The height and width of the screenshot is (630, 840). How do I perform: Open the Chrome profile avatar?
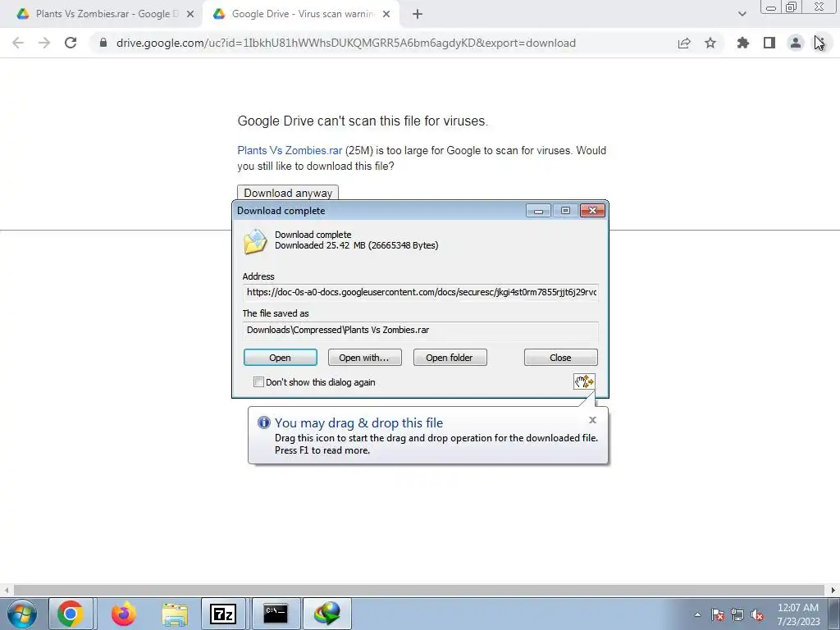(796, 43)
